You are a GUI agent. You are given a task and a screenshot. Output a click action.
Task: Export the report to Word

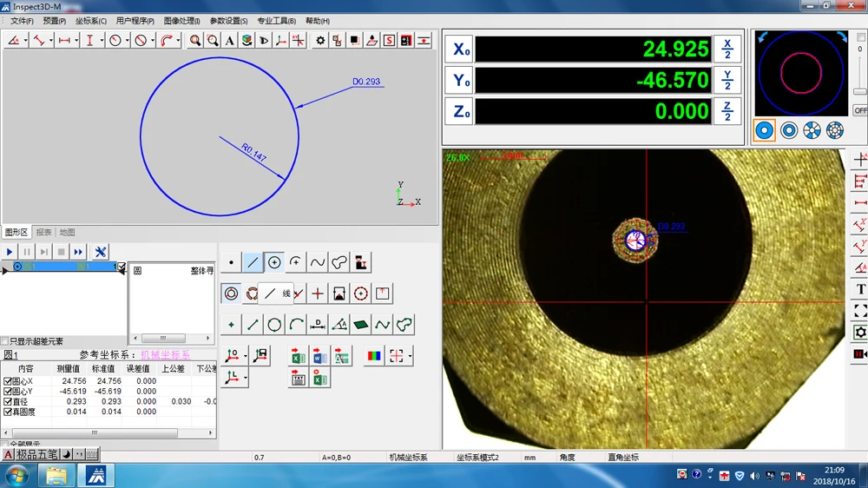(319, 356)
